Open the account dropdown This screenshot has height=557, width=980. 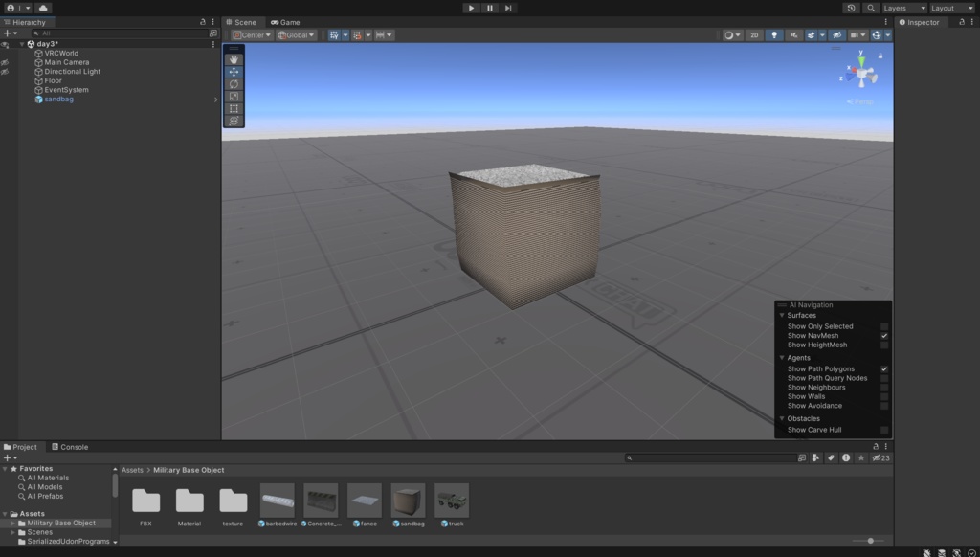[17, 8]
